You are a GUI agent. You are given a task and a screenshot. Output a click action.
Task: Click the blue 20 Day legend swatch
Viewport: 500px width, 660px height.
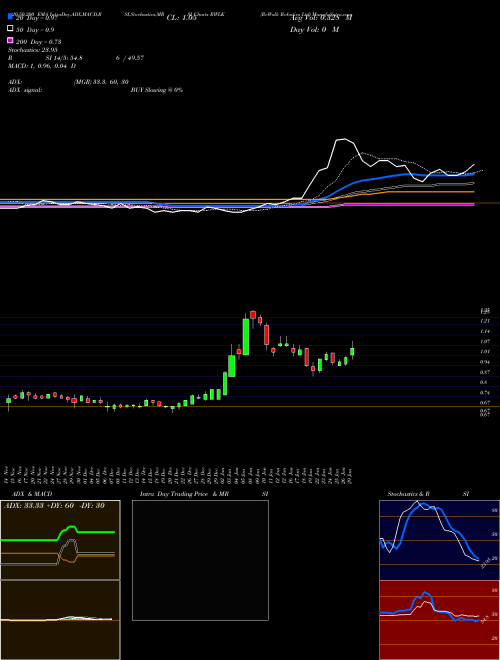tap(11, 17)
